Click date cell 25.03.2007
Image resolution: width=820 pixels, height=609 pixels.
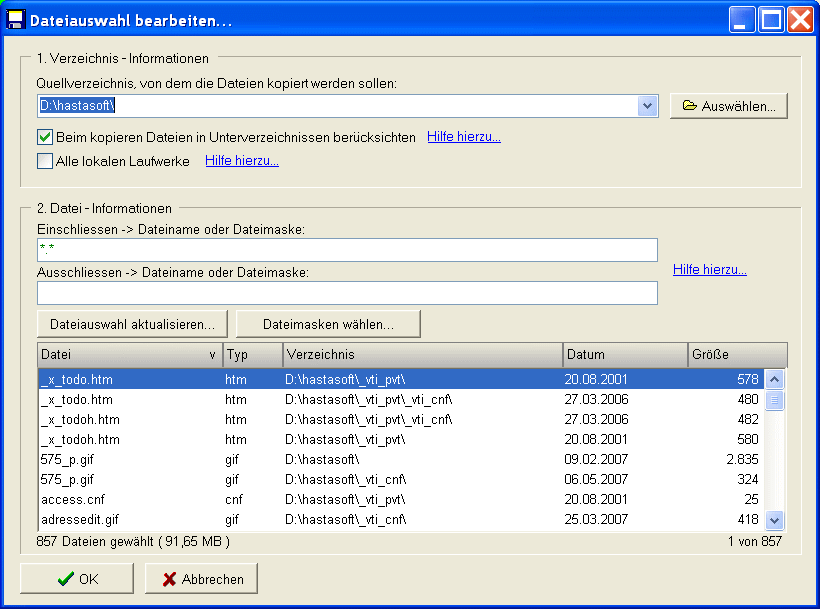click(596, 520)
